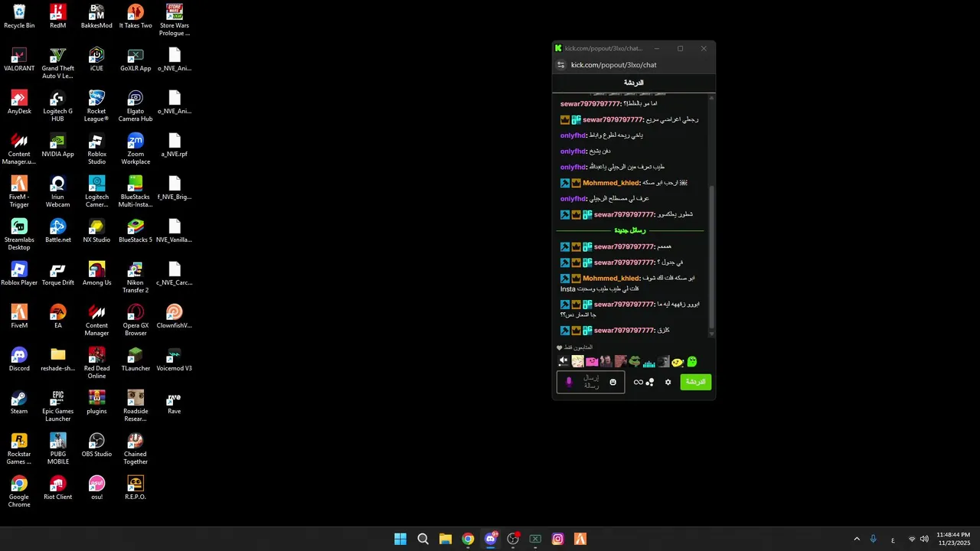
Task: Insert the pink smiley emote
Action: point(592,361)
